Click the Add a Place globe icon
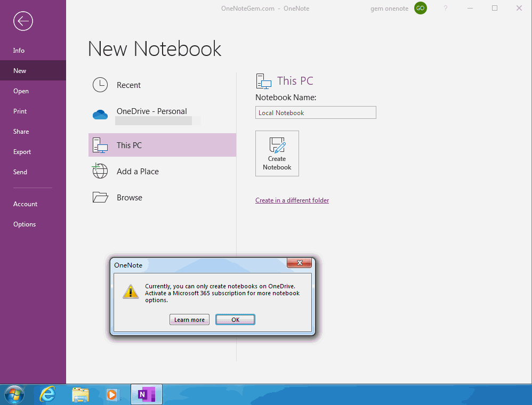Viewport: 532px width, 405px height. tap(100, 171)
